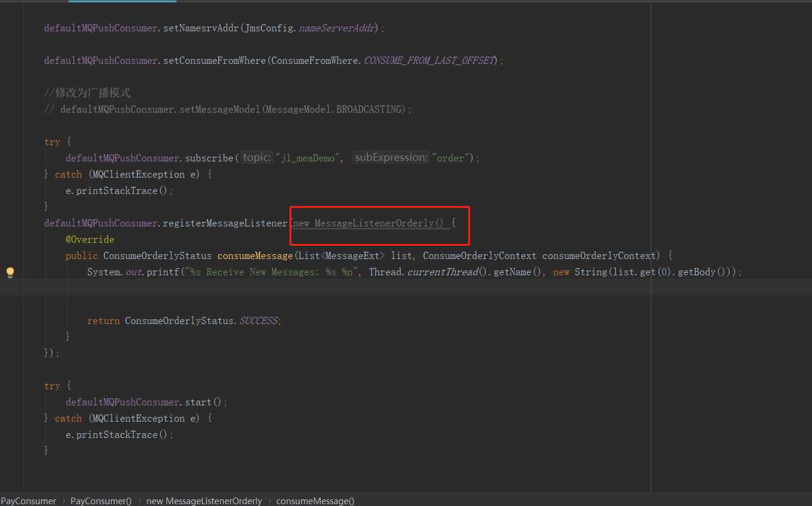812x506 pixels.
Task: Click MessageListenerOrderly in the new expression
Action: tap(374, 223)
